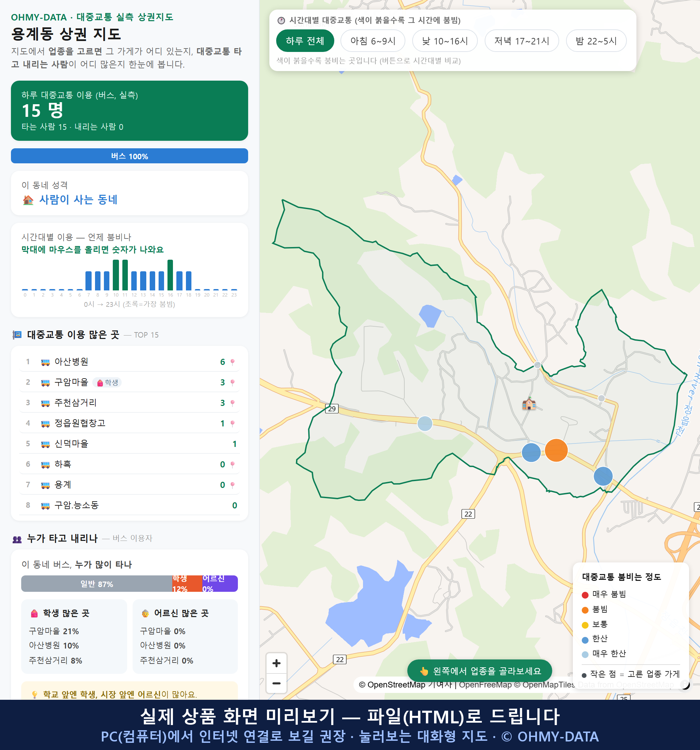Click the green 15 명 daily usage card
The image size is (700, 750).
[130, 111]
